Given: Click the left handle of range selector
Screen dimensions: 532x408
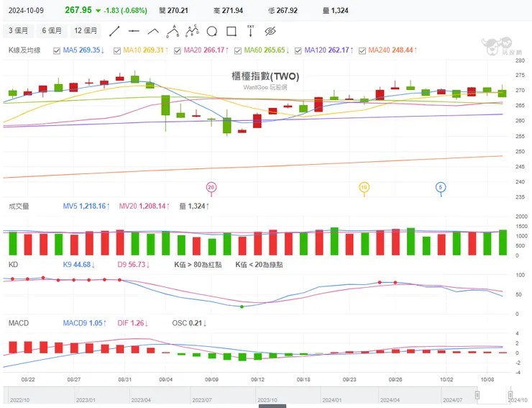Looking at the screenshot, I should coord(477,395).
